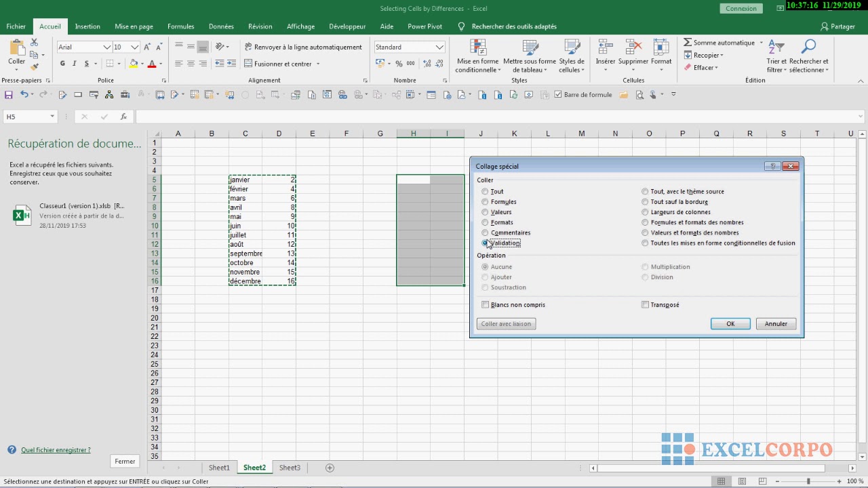Switch to the Sheet3 tab
Image resolution: width=868 pixels, height=488 pixels.
290,468
